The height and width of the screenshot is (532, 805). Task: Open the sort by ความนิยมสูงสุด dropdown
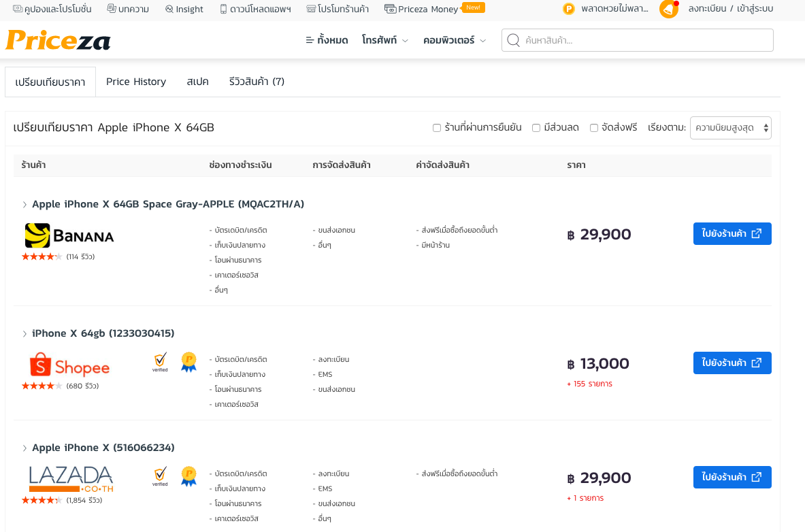click(731, 128)
